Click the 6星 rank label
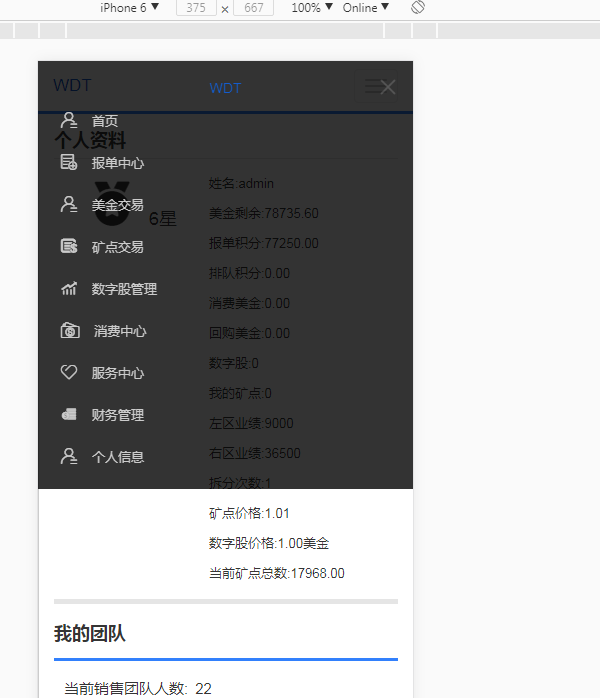The width and height of the screenshot is (600, 698). 162,219
